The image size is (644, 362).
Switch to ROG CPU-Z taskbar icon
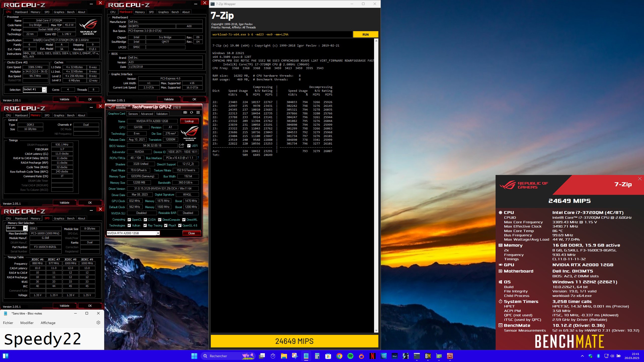click(x=450, y=356)
